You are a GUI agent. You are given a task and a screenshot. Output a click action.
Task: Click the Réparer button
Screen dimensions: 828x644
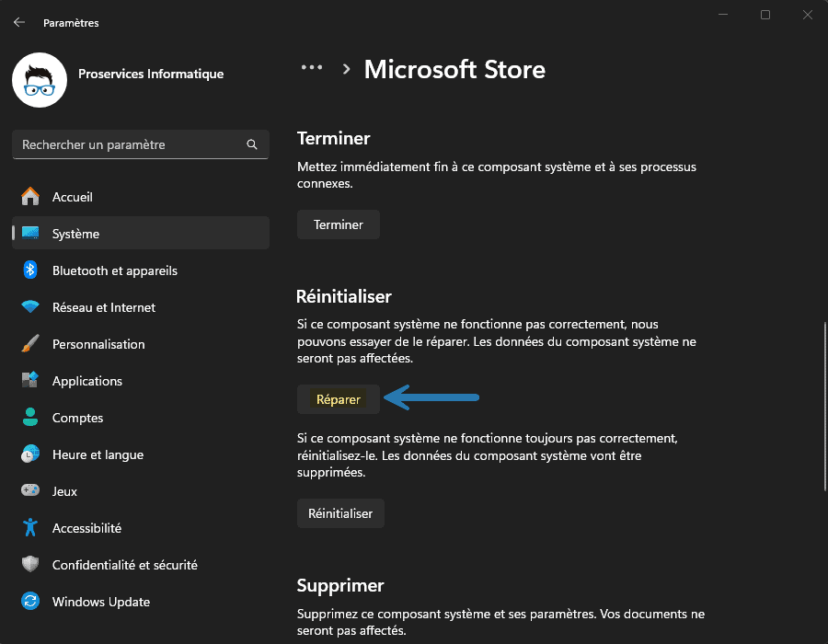click(x=338, y=398)
